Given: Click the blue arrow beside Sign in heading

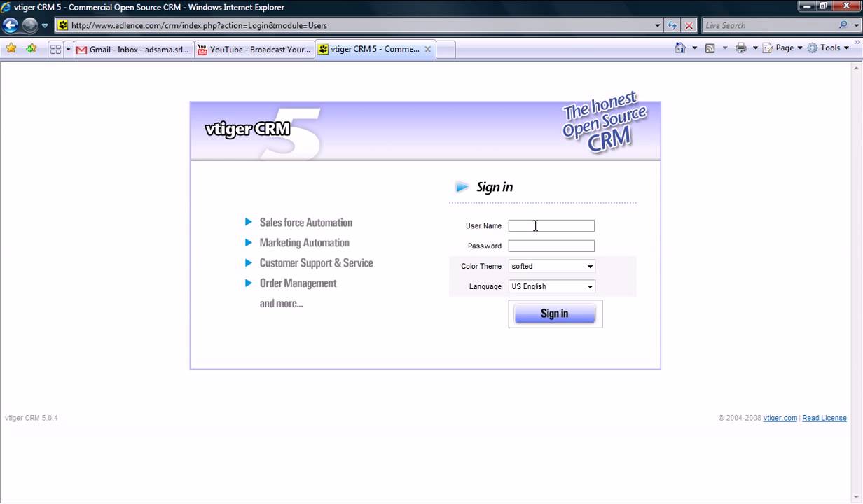Looking at the screenshot, I should click(462, 187).
